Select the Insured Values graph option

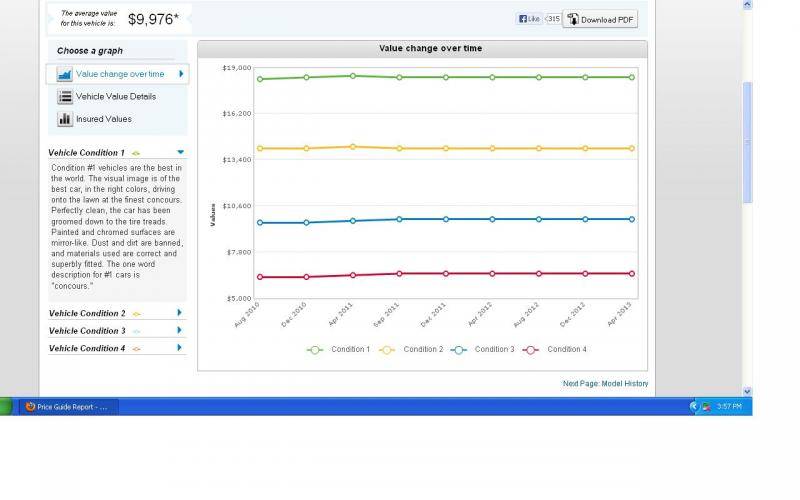coord(104,119)
